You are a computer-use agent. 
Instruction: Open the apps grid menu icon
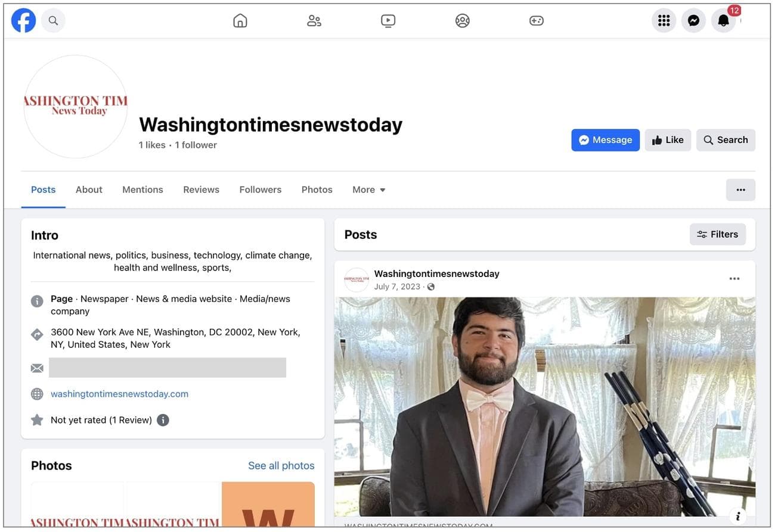[664, 20]
